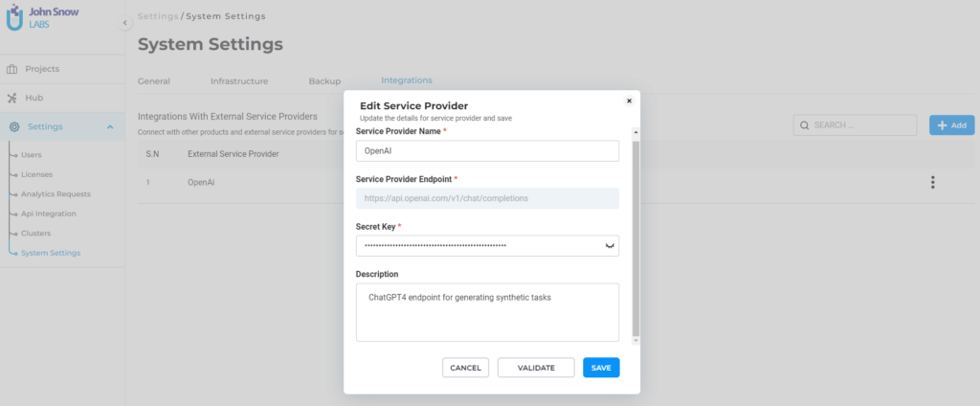The width and height of the screenshot is (980, 406).
Task: Open the Infrastructure tab
Action: tap(239, 81)
